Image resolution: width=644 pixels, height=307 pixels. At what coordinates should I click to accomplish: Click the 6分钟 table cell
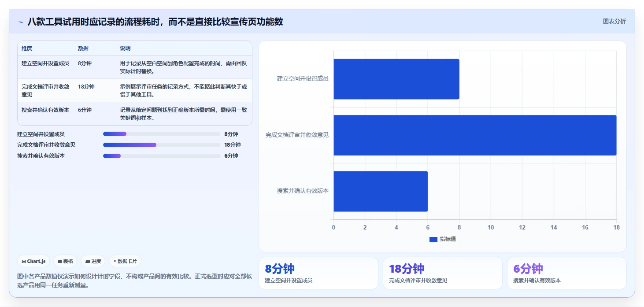click(x=85, y=110)
